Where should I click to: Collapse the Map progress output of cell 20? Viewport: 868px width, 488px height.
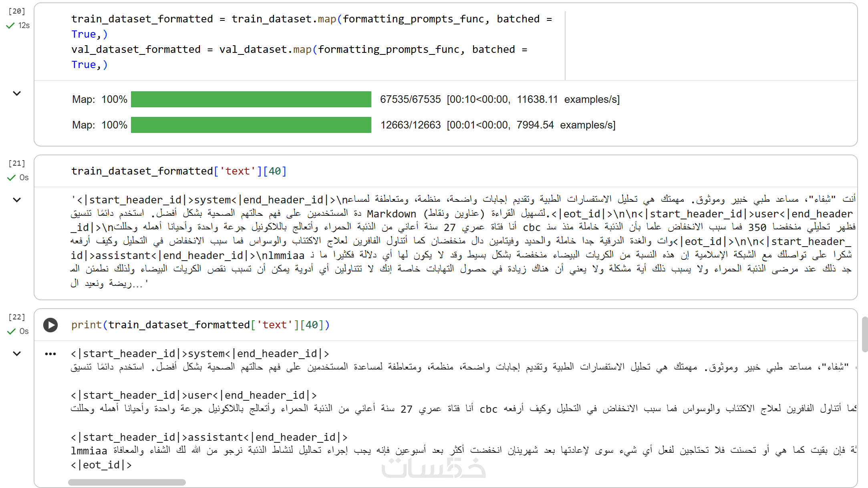tap(17, 94)
